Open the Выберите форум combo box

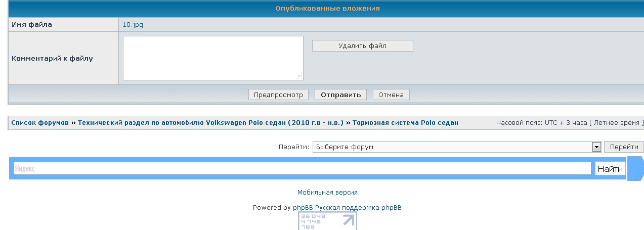pos(452,147)
